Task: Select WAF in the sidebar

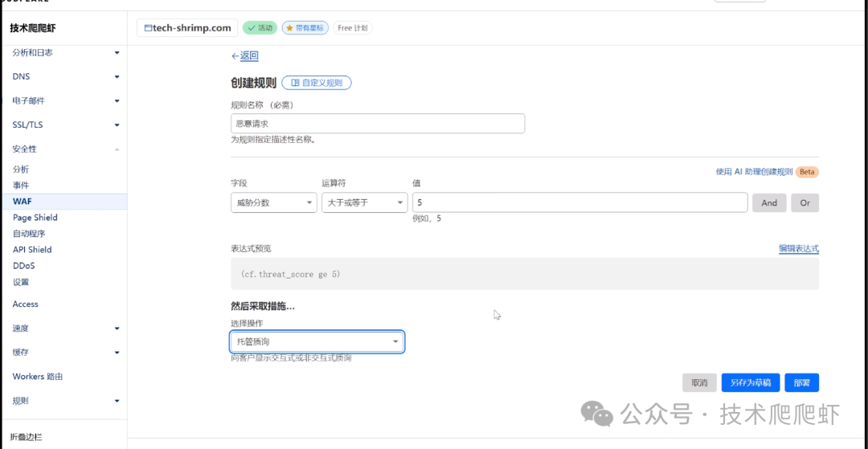Action: [x=63, y=202]
